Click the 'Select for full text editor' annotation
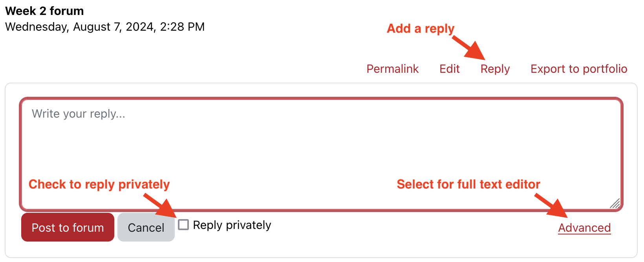The width and height of the screenshot is (644, 262). tap(468, 184)
